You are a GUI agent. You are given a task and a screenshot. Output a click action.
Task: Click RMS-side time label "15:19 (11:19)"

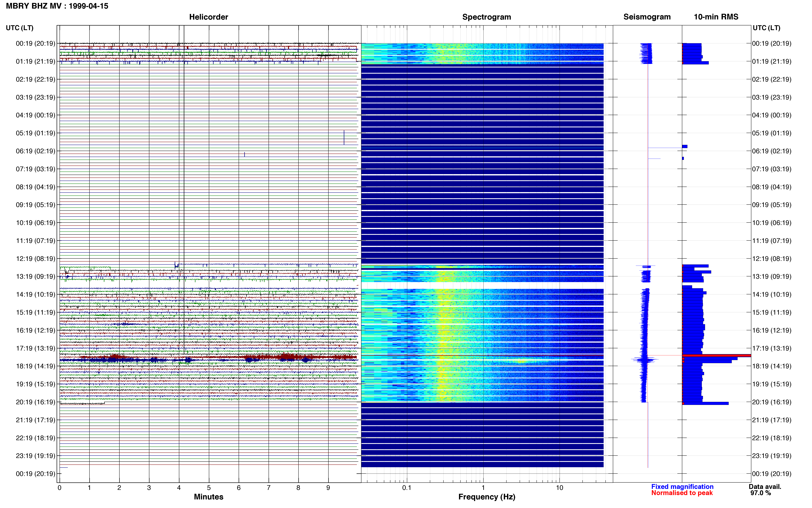click(x=772, y=313)
